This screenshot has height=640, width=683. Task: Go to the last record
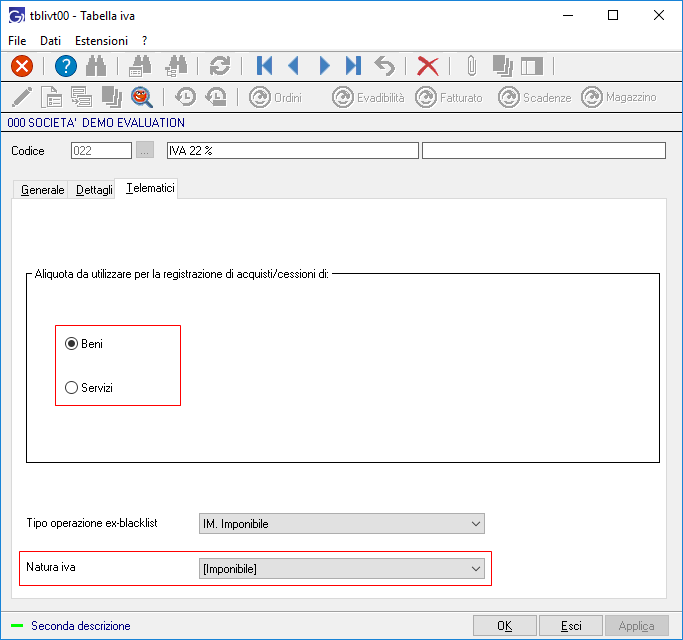[x=353, y=66]
